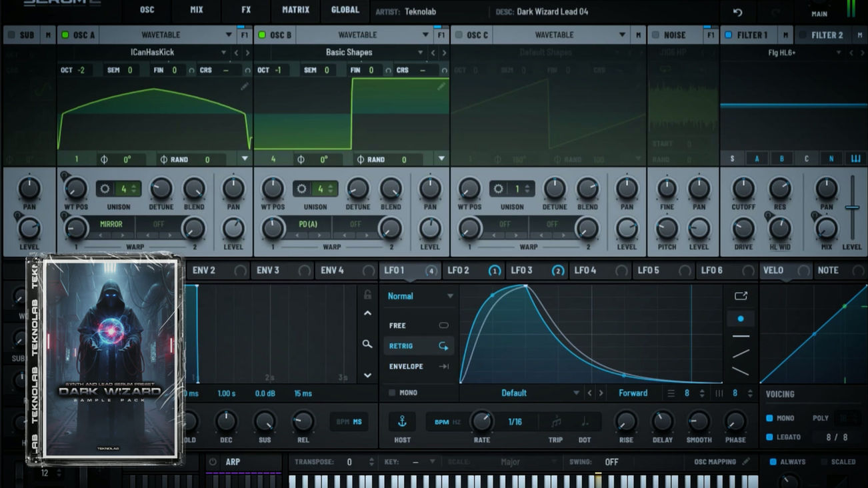Go to previous OSC A wavetable
The image size is (868, 488).
click(x=236, y=53)
